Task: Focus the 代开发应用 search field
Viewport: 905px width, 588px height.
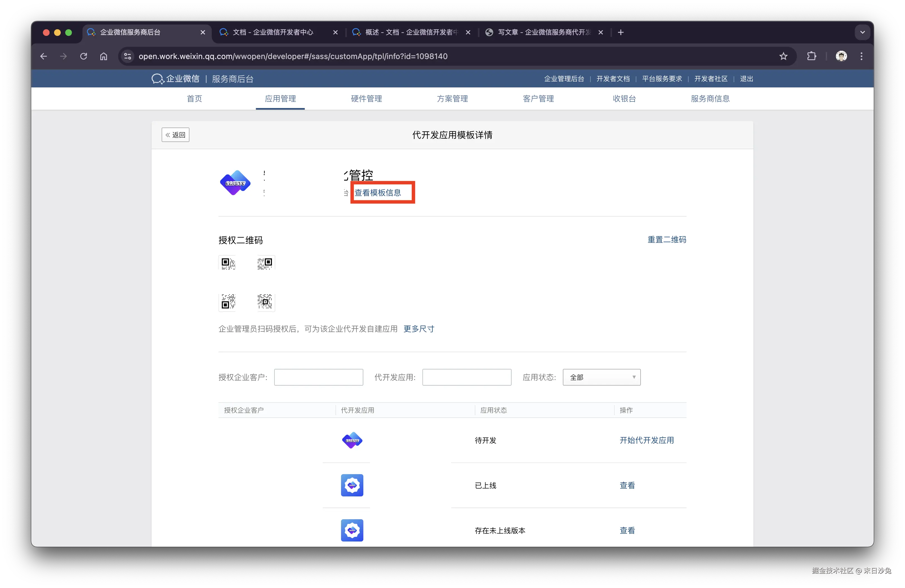Action: click(466, 377)
